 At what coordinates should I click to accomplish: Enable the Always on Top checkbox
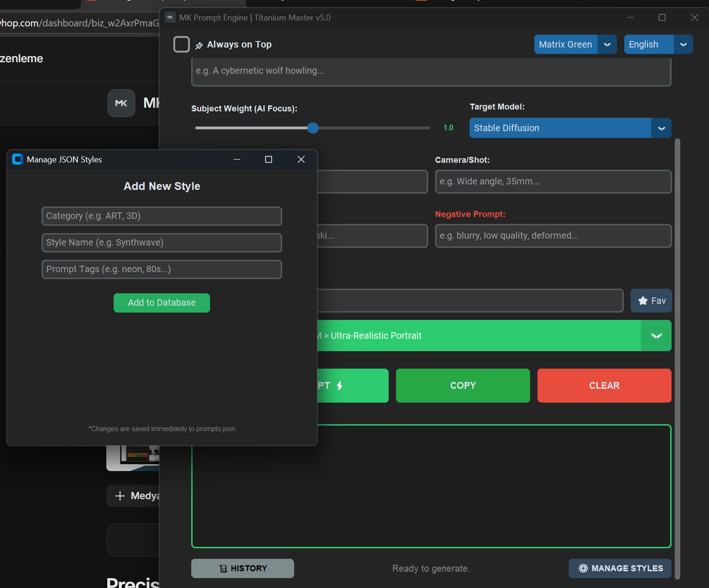[x=182, y=45]
